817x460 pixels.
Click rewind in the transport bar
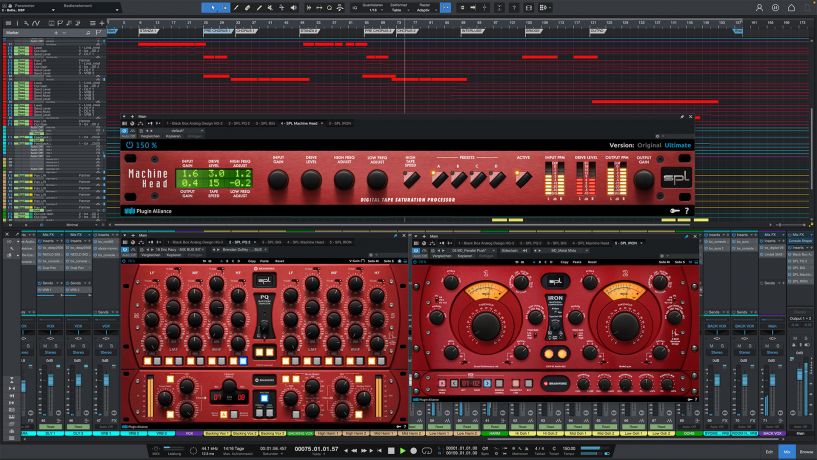pos(355,451)
